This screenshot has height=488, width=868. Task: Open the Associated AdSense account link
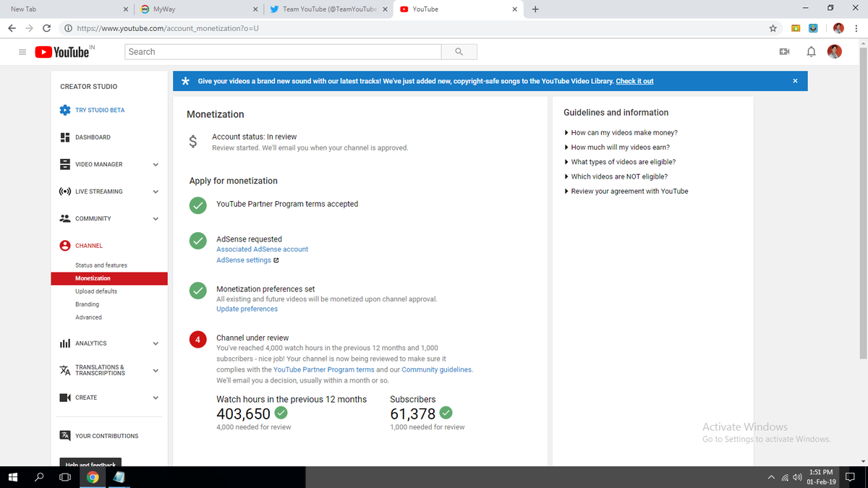262,249
